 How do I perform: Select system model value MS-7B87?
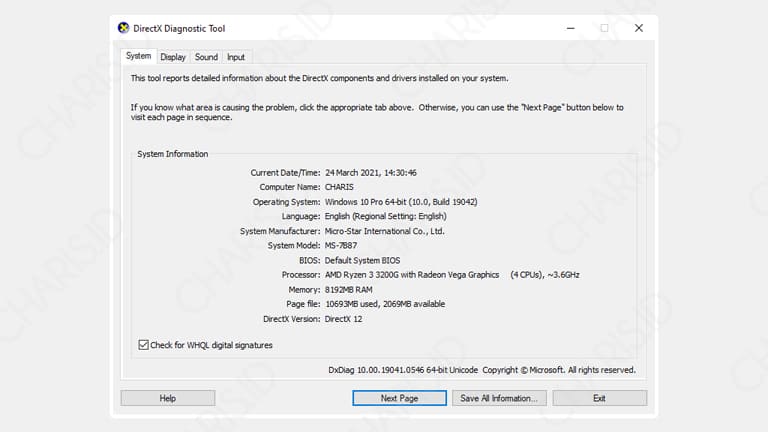pyautogui.click(x=341, y=245)
